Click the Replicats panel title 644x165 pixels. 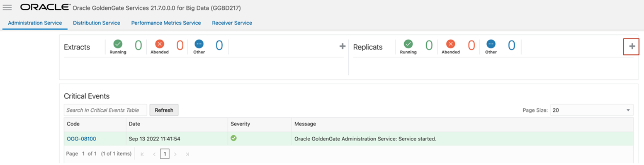click(368, 47)
